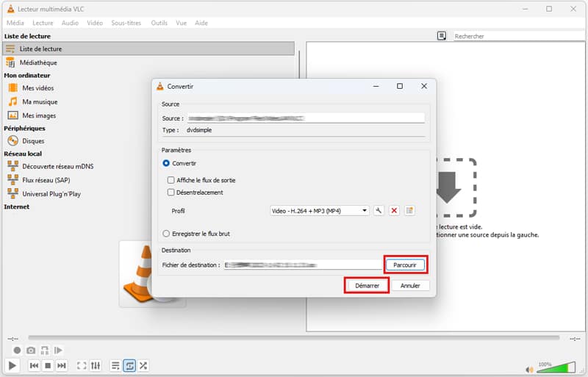Delete the selected profile with red X

pyautogui.click(x=394, y=211)
